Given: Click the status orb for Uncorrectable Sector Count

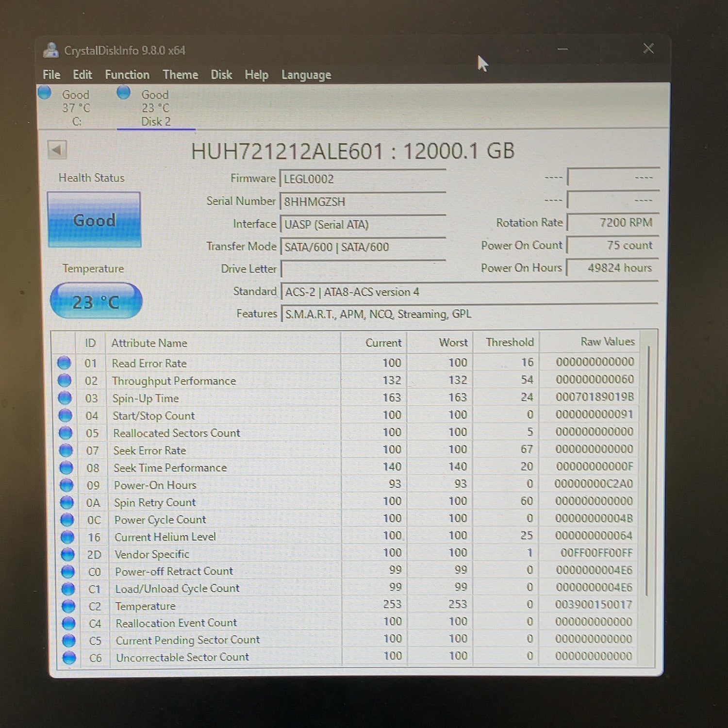Looking at the screenshot, I should pyautogui.click(x=69, y=658).
